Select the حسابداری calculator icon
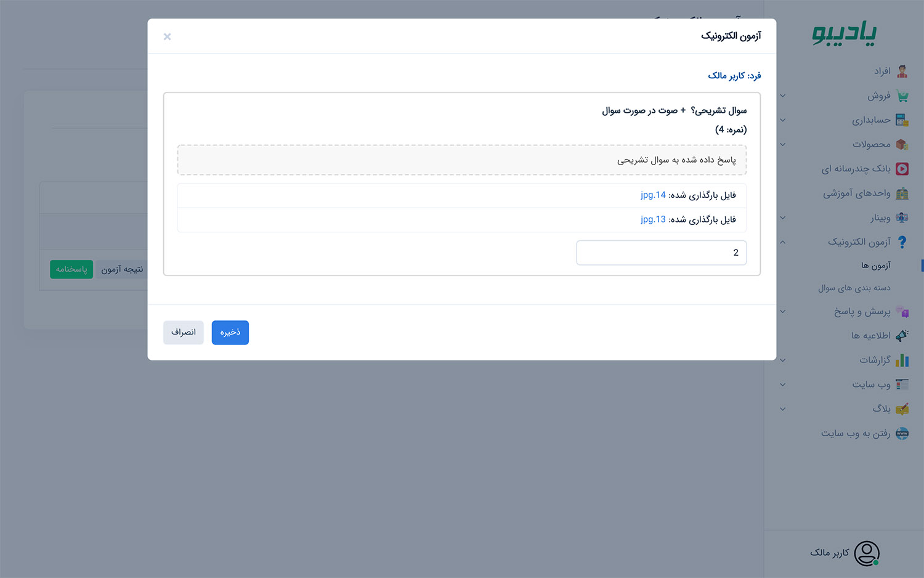Image resolution: width=924 pixels, height=578 pixels. (902, 120)
